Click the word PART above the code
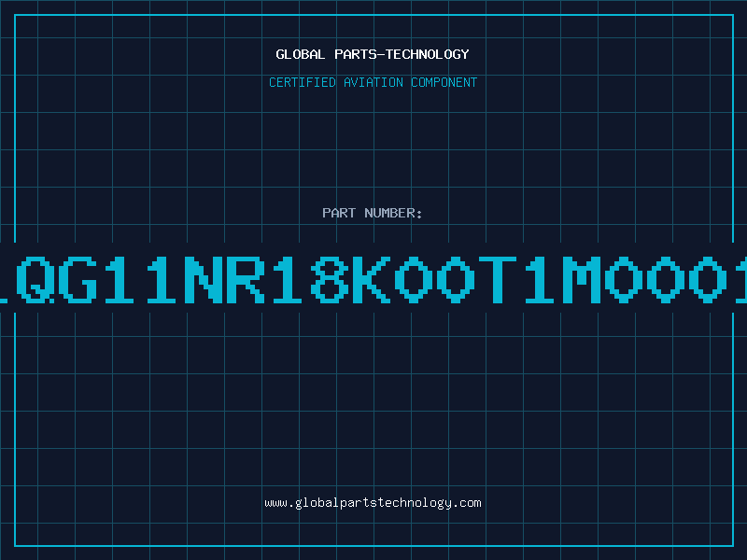The image size is (747, 560). point(339,213)
